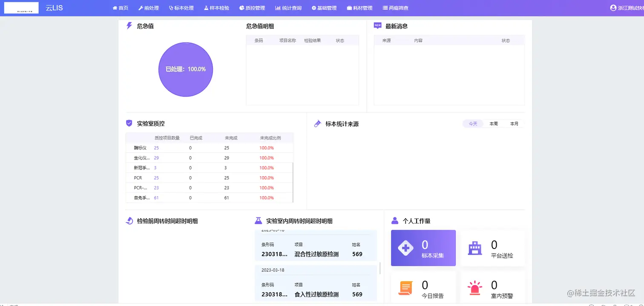644x306 pixels.
Task: Click the 今日报告 orange document icon
Action: point(405,288)
